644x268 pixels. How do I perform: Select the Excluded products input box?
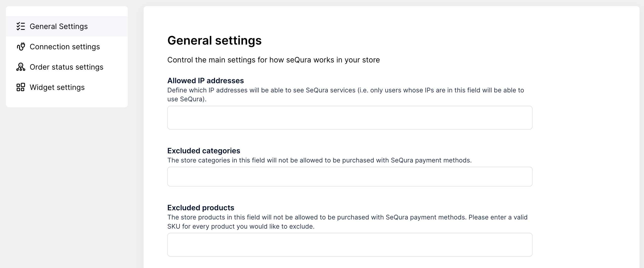[x=349, y=244]
